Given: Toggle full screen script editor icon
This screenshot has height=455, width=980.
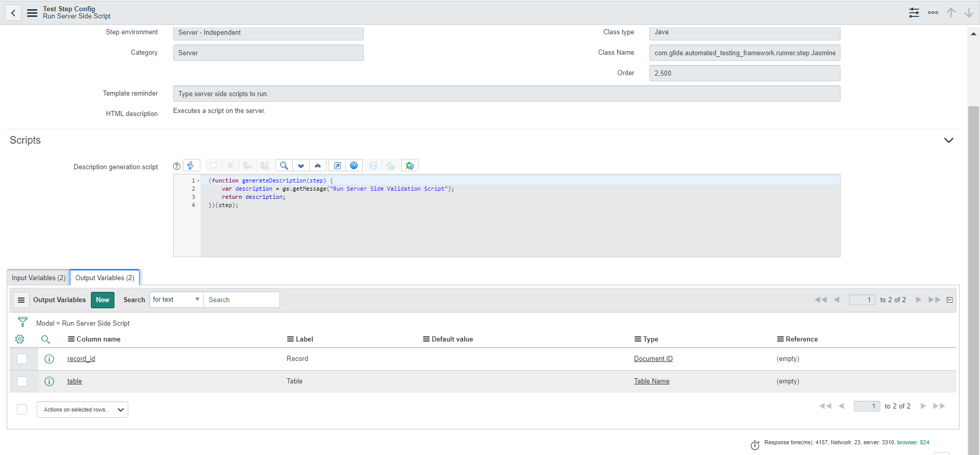Looking at the screenshot, I should (337, 166).
